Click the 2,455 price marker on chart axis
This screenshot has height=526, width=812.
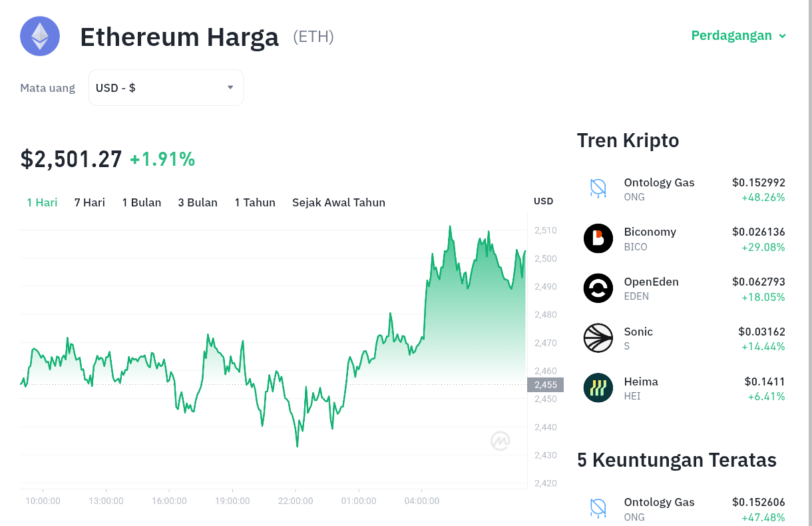point(546,384)
